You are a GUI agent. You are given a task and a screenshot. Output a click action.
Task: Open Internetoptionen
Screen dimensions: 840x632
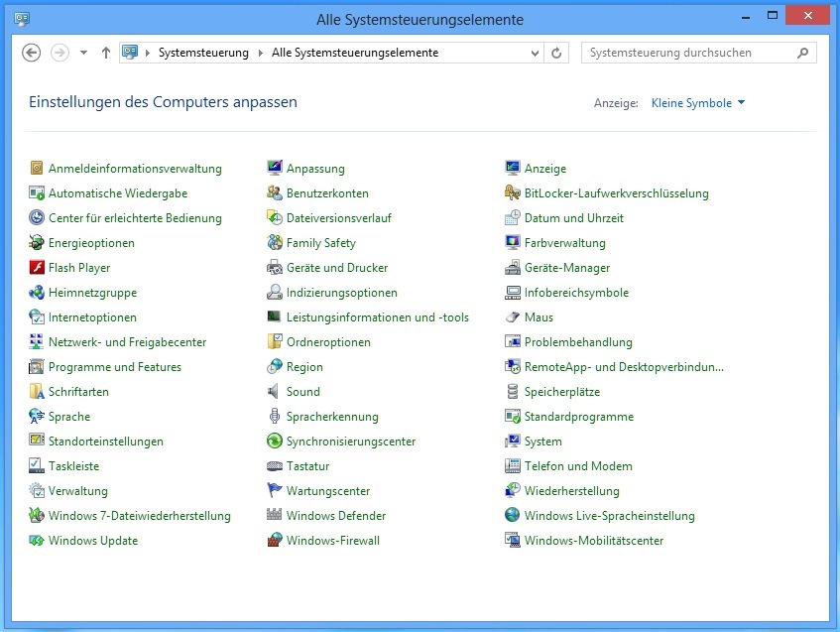[92, 317]
